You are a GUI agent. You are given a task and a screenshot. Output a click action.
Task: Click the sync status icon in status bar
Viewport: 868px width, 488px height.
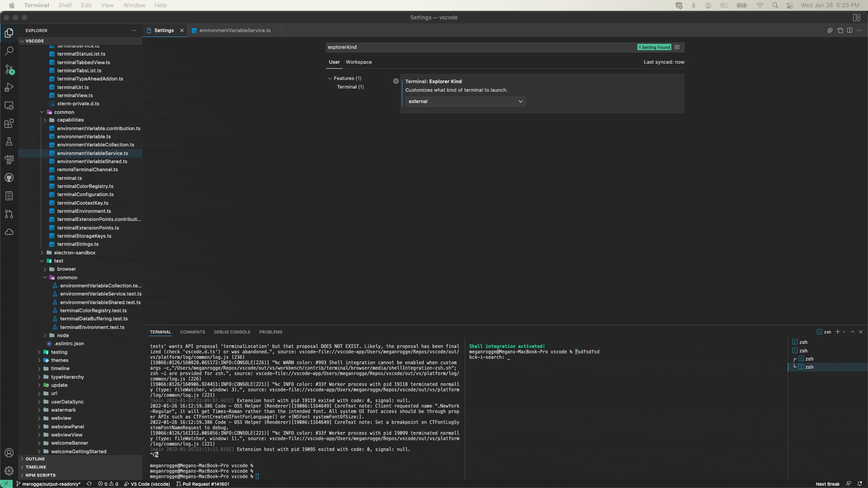89,483
